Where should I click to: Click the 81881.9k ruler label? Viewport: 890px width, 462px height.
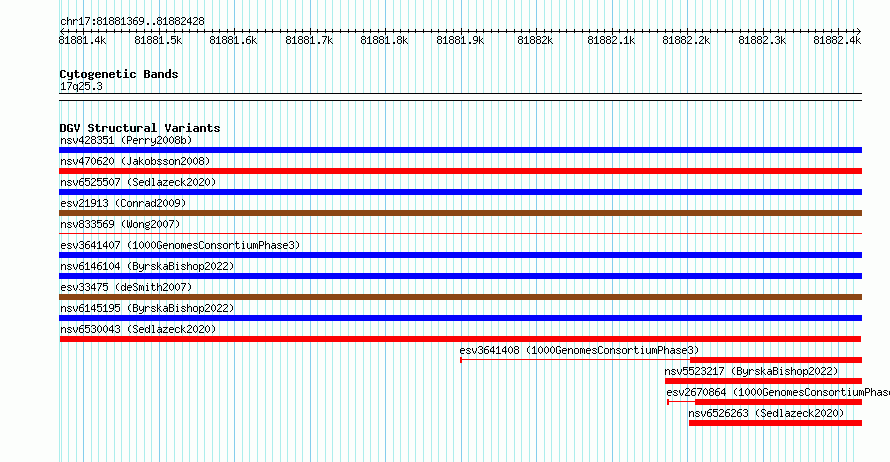tap(460, 40)
